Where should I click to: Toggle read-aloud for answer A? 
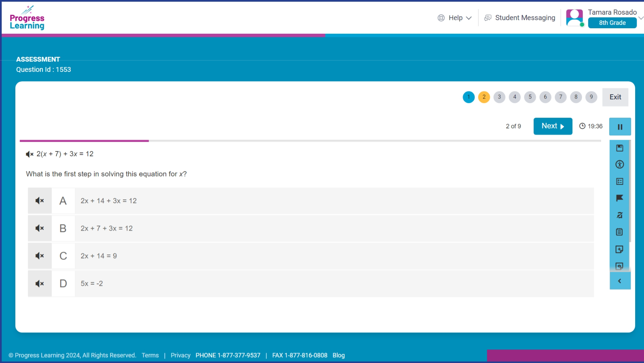[40, 201]
